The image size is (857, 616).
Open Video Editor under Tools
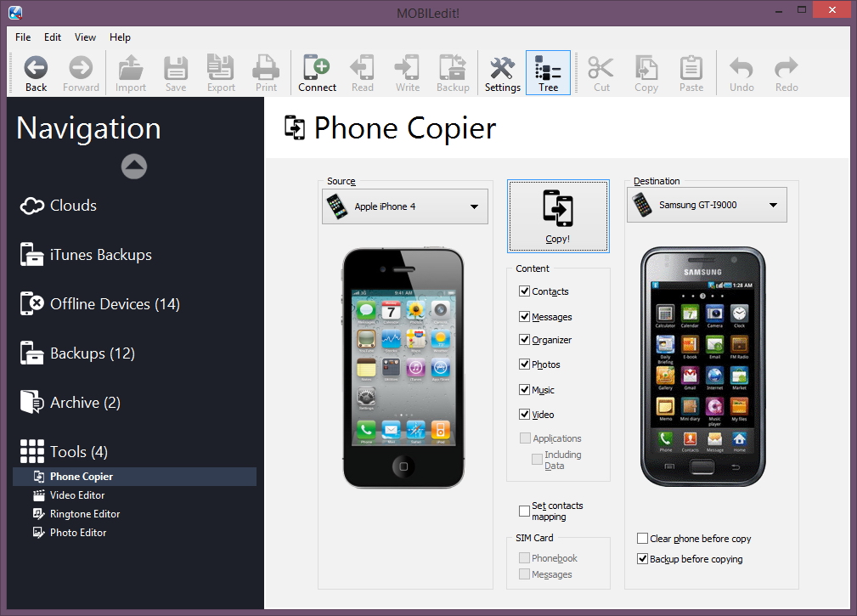pos(77,495)
